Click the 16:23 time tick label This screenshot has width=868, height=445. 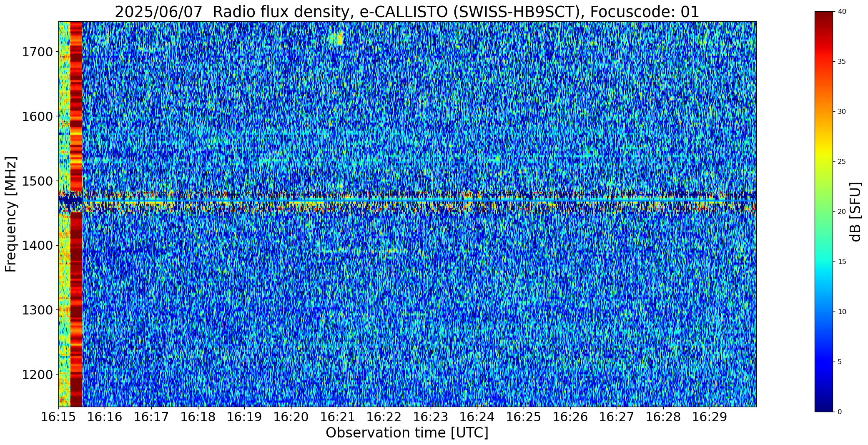click(x=431, y=417)
